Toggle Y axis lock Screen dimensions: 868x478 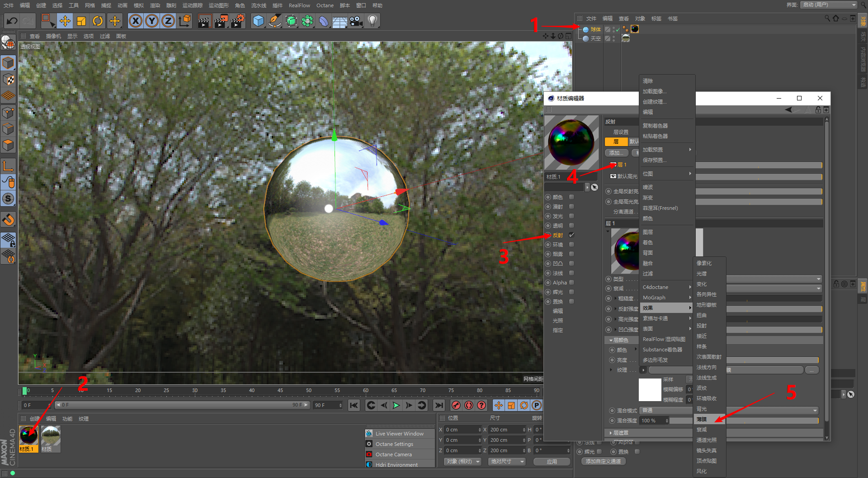coord(152,21)
